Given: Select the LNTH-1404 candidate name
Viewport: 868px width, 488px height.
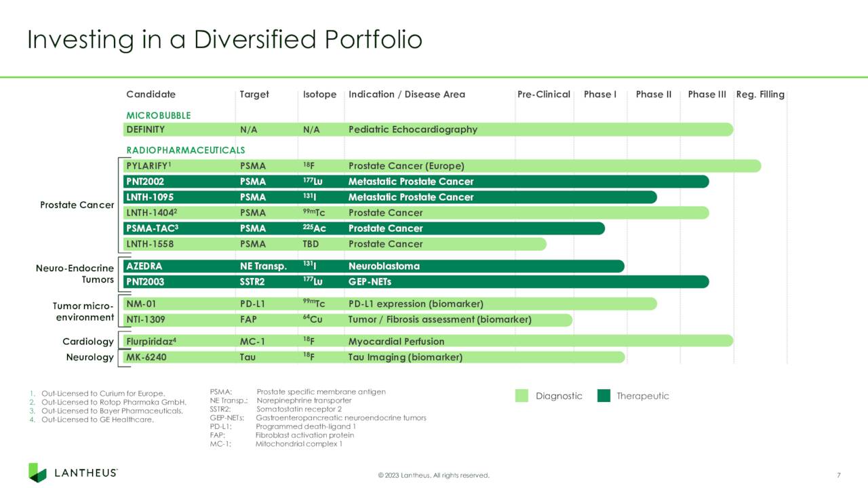Looking at the screenshot, I should (x=152, y=213).
